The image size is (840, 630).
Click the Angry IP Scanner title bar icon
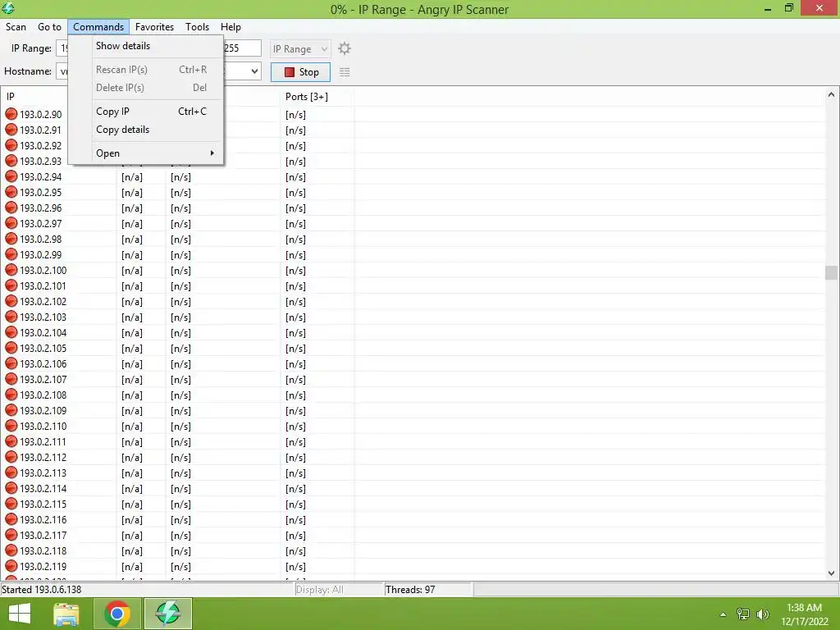(x=8, y=8)
